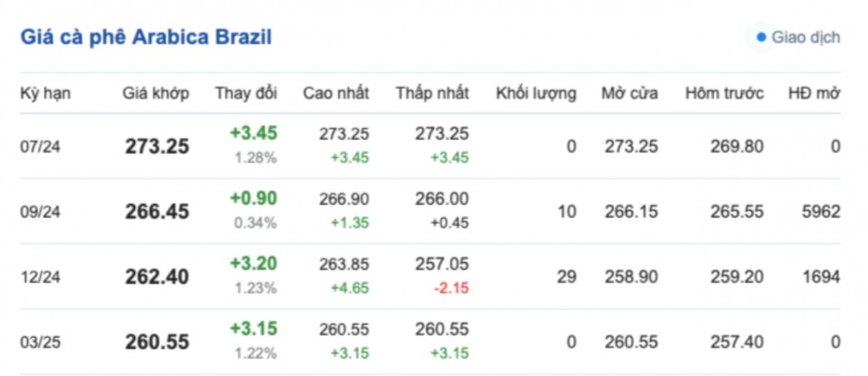Screen dimensions: 868x376
Task: Click the Giá khớp column header
Action: [156, 94]
